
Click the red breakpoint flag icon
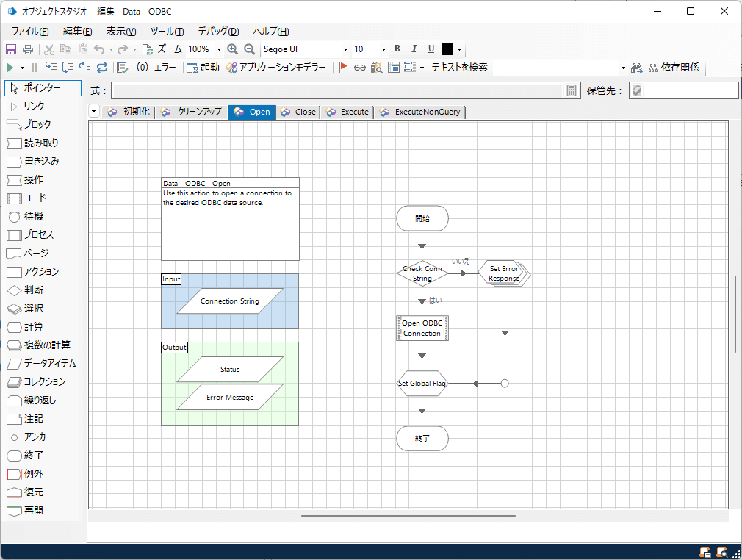point(343,68)
